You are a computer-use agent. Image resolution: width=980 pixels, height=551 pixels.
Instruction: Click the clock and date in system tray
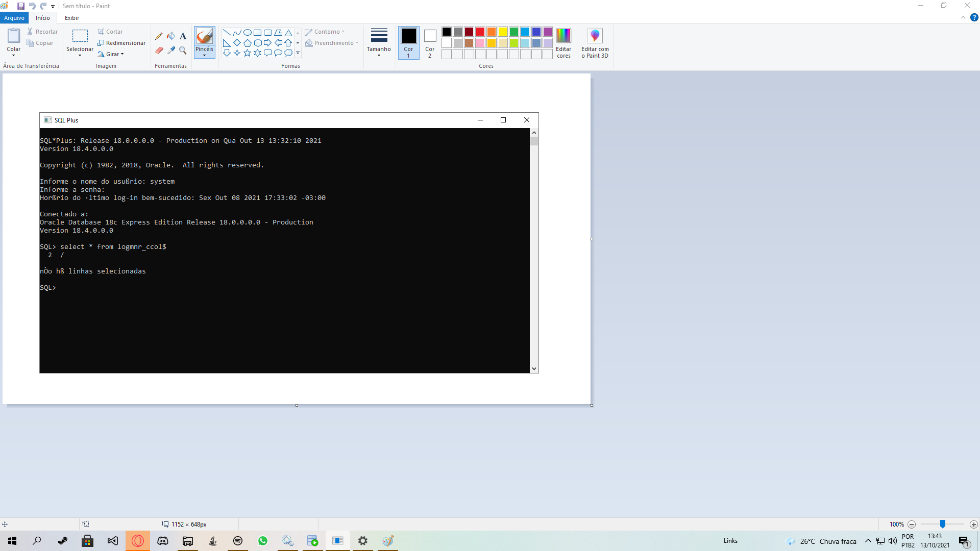click(935, 541)
